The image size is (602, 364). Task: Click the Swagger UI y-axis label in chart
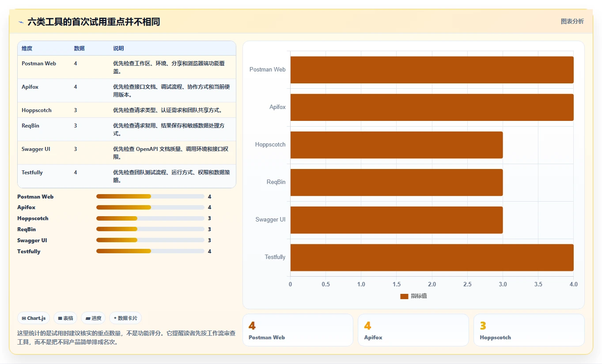(x=270, y=220)
